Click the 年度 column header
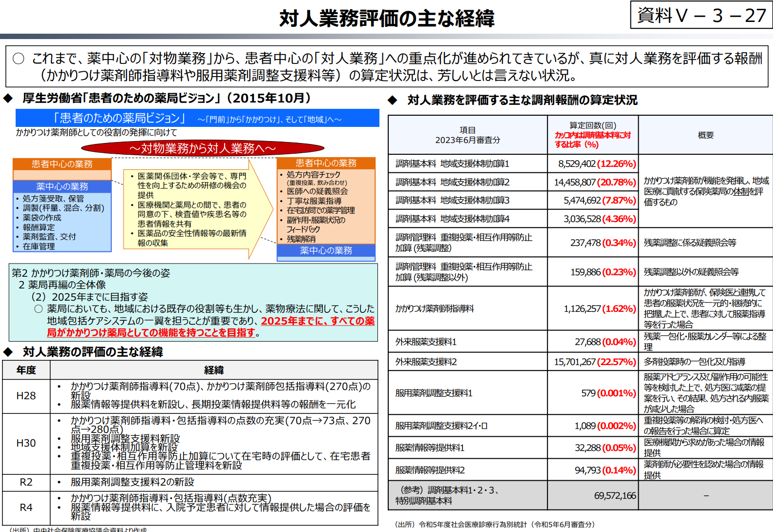Image resolution: width=773 pixels, height=532 pixels. 26,370
